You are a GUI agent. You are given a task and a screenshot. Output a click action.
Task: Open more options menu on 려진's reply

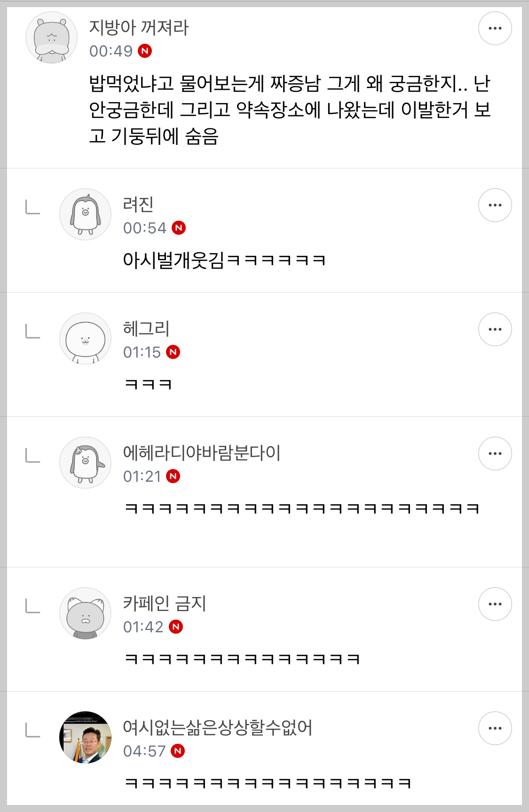[495, 205]
